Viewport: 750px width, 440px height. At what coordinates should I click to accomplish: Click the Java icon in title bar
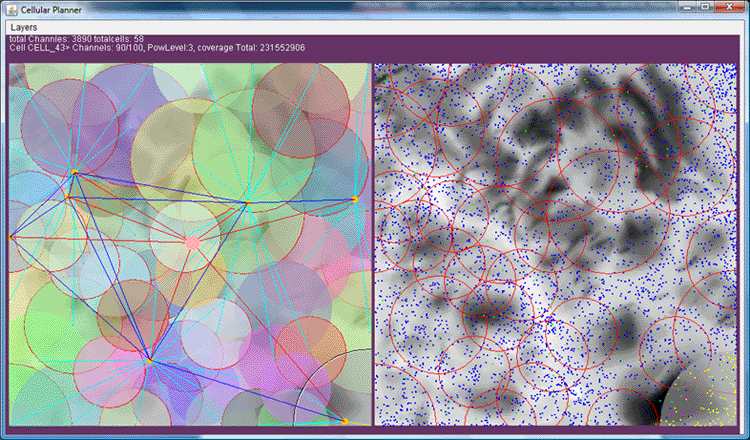(x=12, y=10)
